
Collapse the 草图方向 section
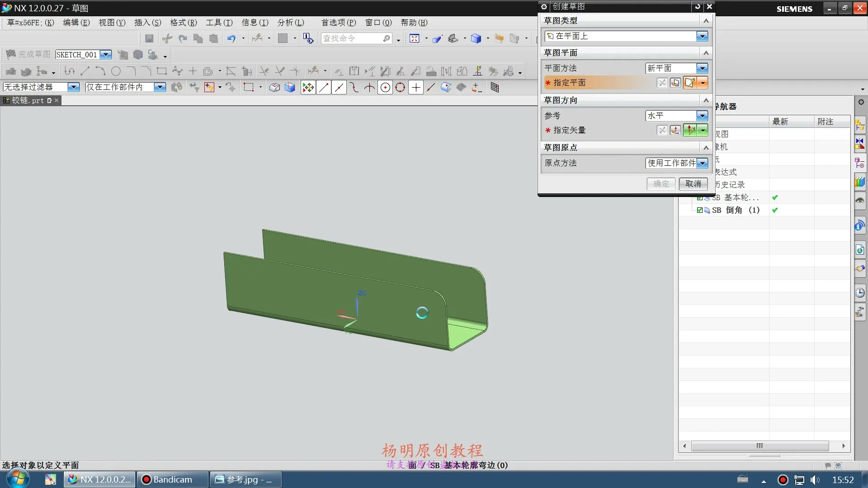(x=706, y=100)
